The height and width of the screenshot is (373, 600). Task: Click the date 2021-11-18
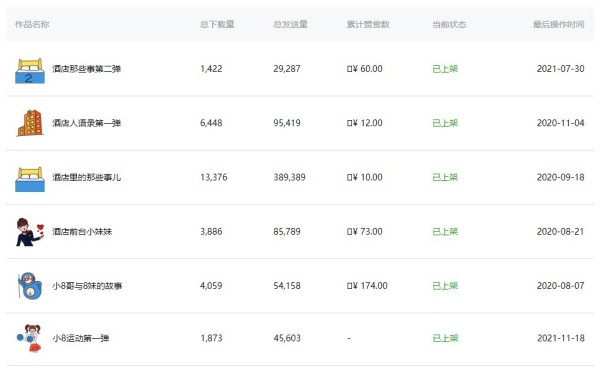pos(561,338)
